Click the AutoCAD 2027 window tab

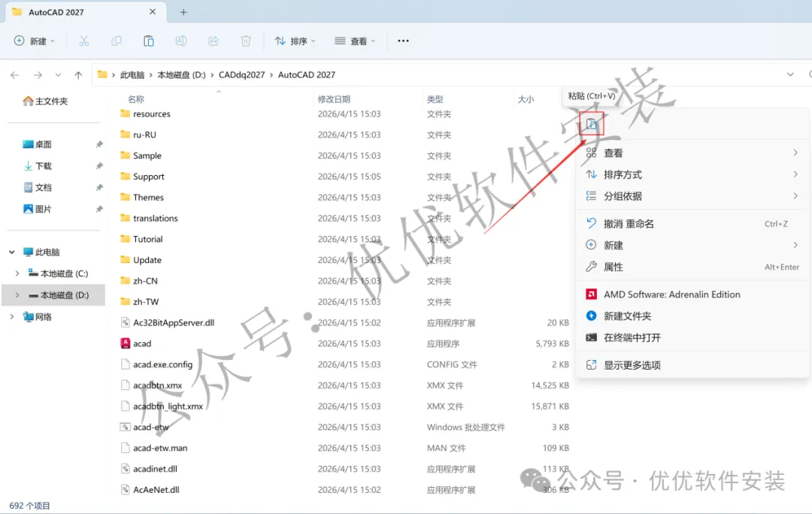(x=86, y=12)
